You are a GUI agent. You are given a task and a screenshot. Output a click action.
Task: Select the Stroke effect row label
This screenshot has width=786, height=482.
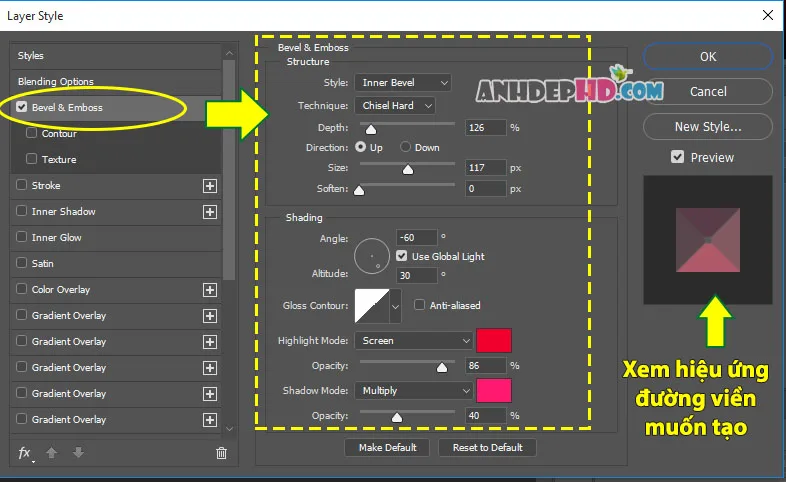tap(46, 185)
